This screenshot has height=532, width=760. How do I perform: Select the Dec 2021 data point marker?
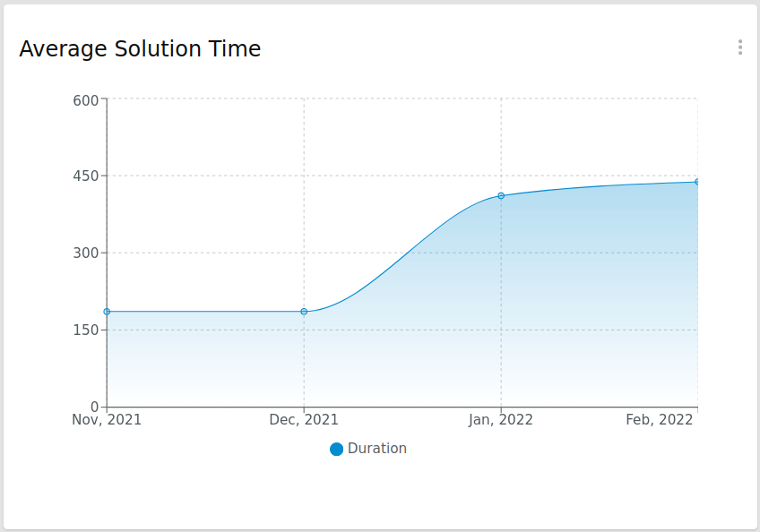click(x=304, y=312)
